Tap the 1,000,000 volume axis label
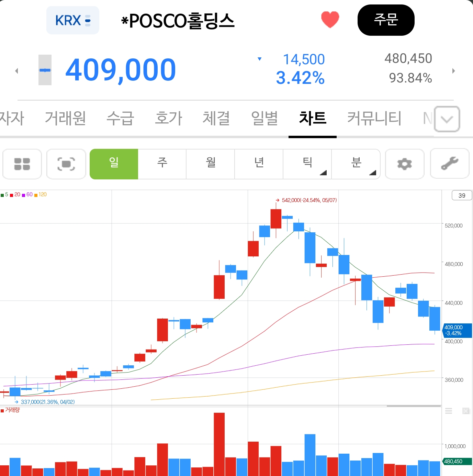Viewport: 473px width, 476px height. coord(455,446)
